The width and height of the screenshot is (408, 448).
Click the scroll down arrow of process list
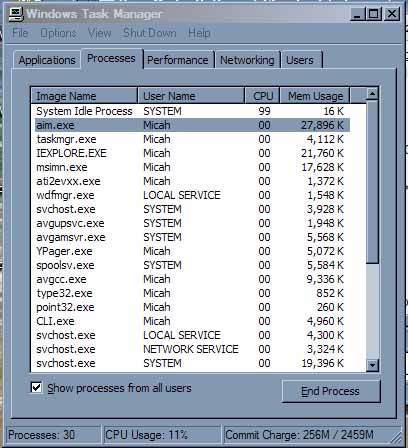[372, 365]
